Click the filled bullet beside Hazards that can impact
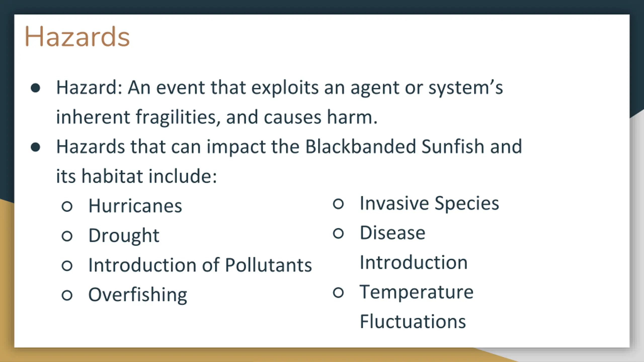The height and width of the screenshot is (362, 644). tap(35, 147)
